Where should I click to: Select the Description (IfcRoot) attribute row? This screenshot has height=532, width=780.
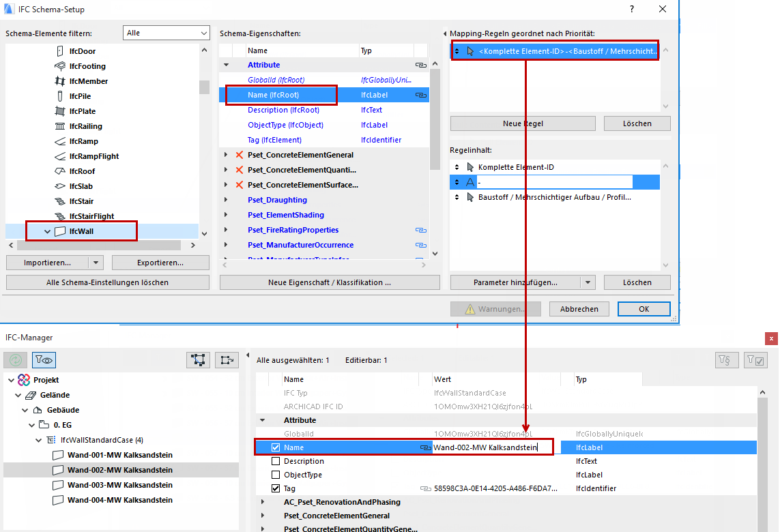pos(323,110)
